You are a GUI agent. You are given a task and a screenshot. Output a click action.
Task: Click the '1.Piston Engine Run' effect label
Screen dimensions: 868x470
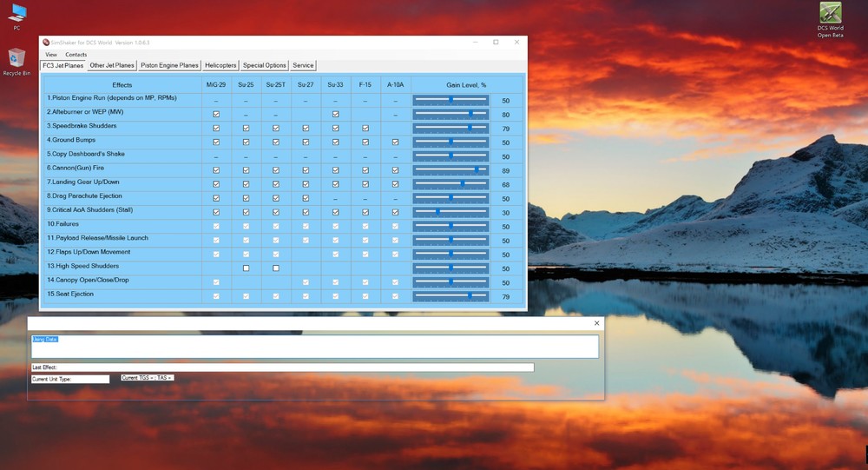click(x=112, y=97)
